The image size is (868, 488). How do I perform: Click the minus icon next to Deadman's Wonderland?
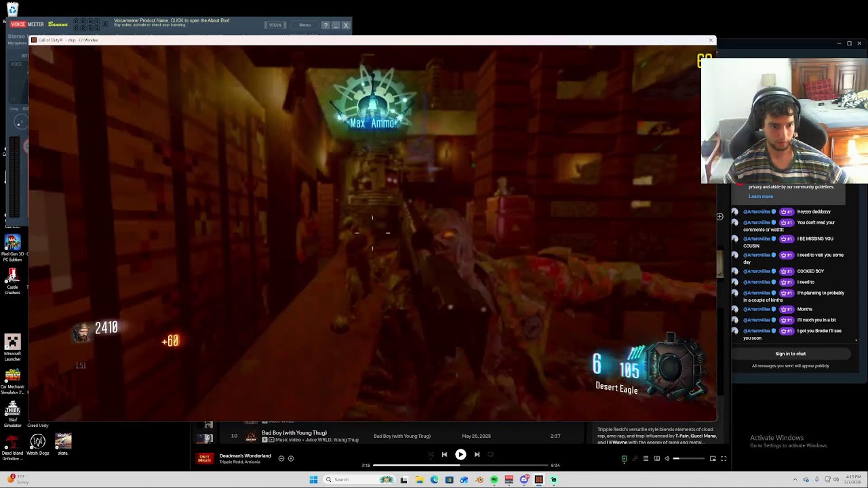tap(281, 459)
